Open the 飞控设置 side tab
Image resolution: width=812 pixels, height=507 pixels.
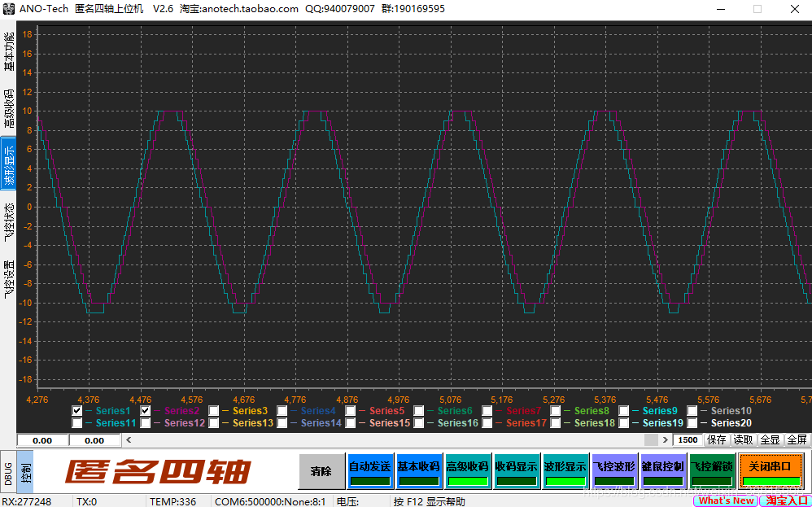click(8, 278)
